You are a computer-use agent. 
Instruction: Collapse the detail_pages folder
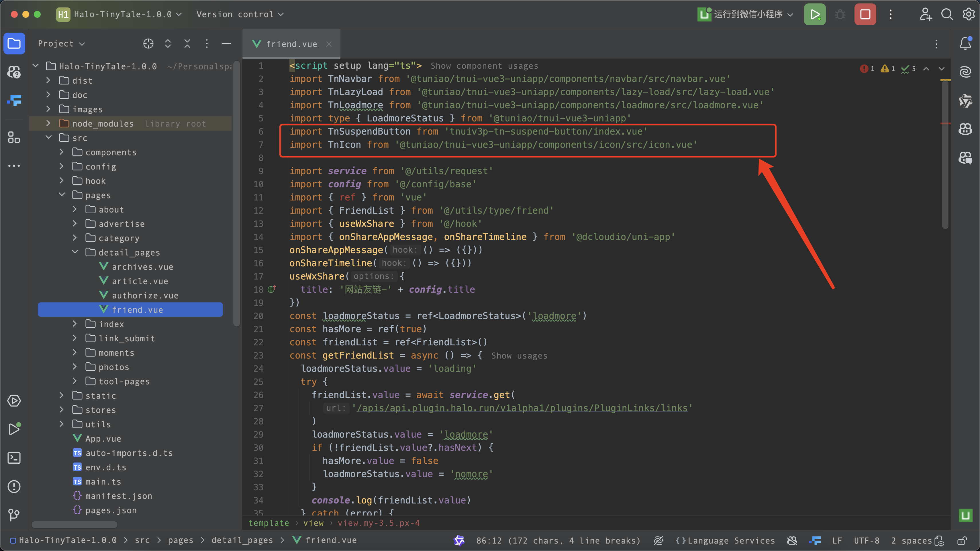[x=75, y=252]
